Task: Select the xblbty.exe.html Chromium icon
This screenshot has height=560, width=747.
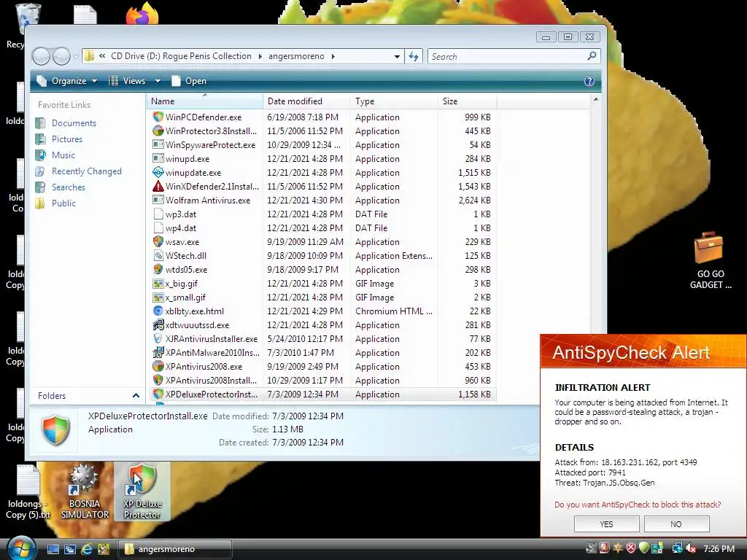Action: point(158,311)
